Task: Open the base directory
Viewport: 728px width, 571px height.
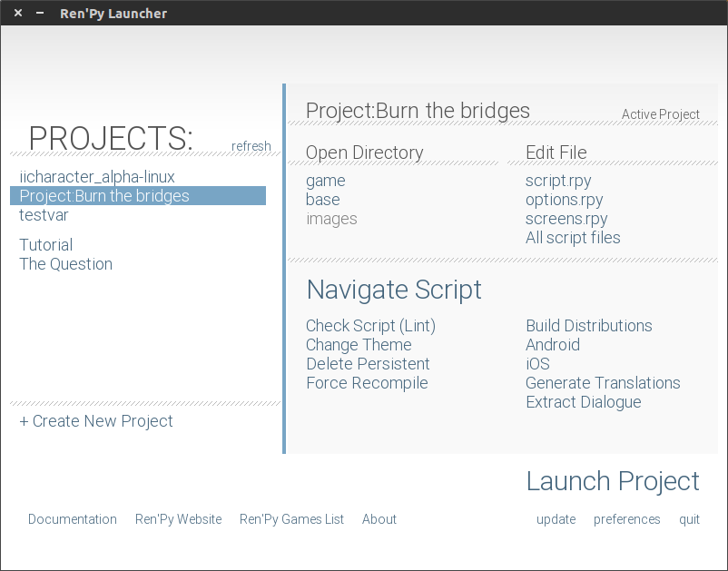Action: click(322, 200)
